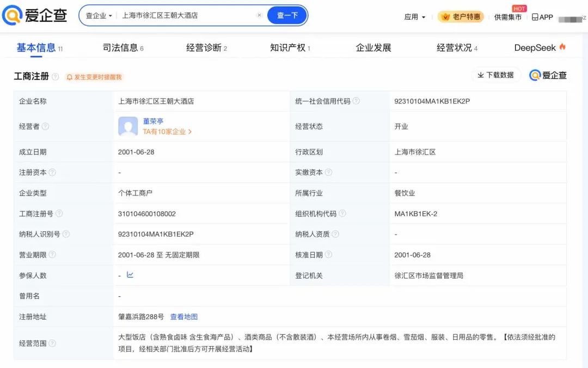This screenshot has height=368, width=588.
Task: Click the help icon beside 经营范围
Action: pos(52,344)
